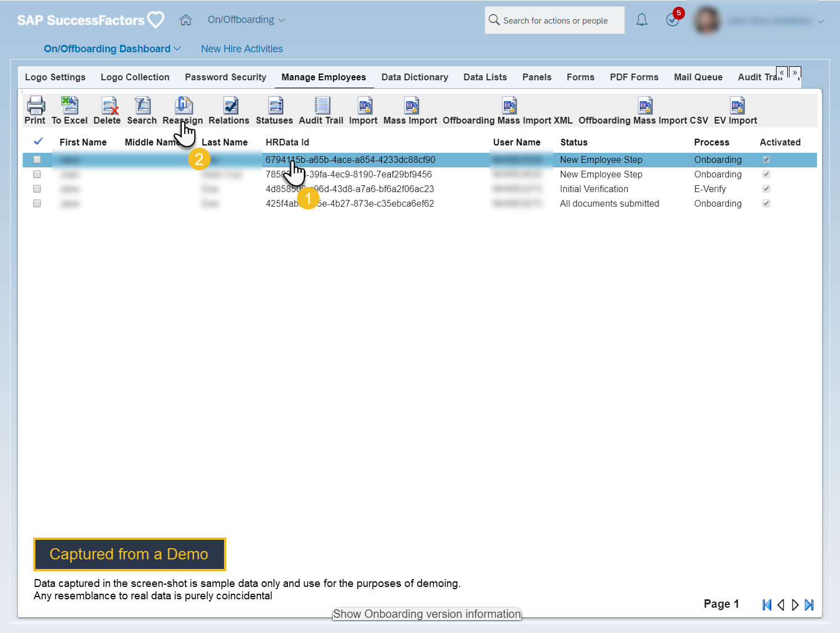840x633 pixels.
Task: Sort by First Name column header
Action: click(83, 142)
